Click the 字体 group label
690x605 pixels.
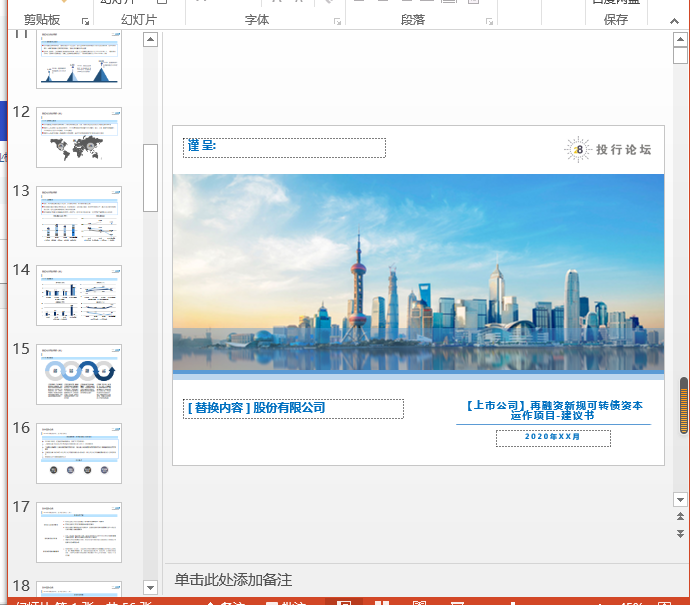257,20
